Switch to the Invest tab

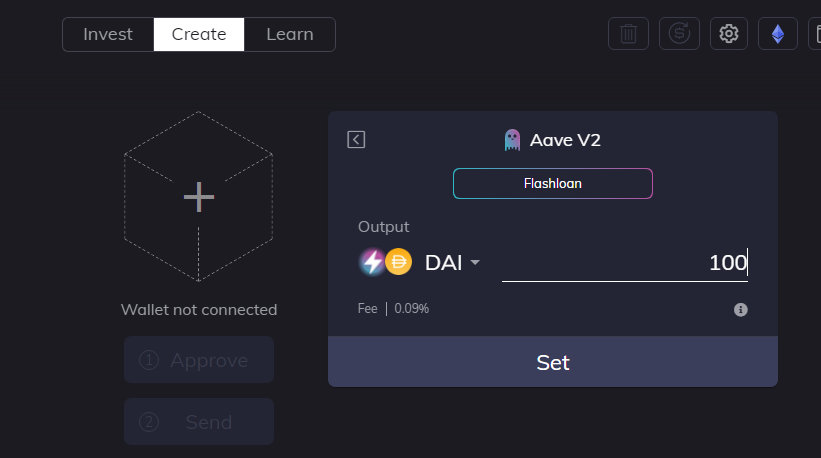coord(108,35)
